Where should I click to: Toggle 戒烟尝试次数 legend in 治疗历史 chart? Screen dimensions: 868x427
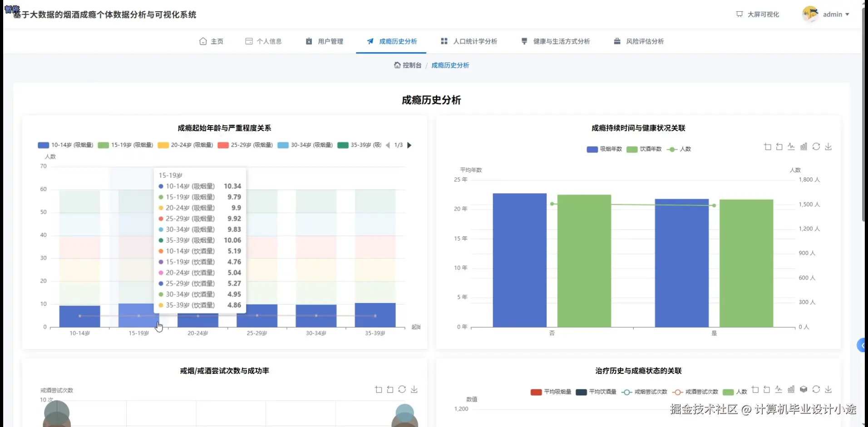(644, 392)
